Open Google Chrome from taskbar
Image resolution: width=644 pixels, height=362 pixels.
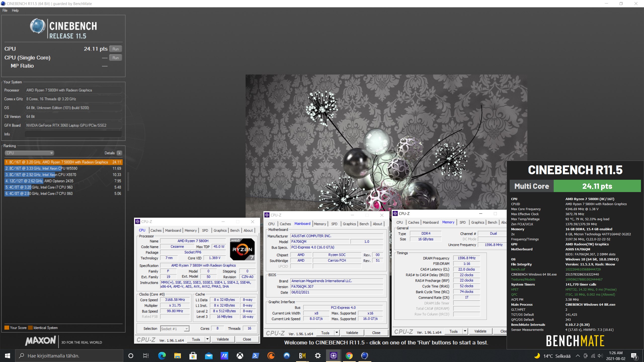(349, 356)
